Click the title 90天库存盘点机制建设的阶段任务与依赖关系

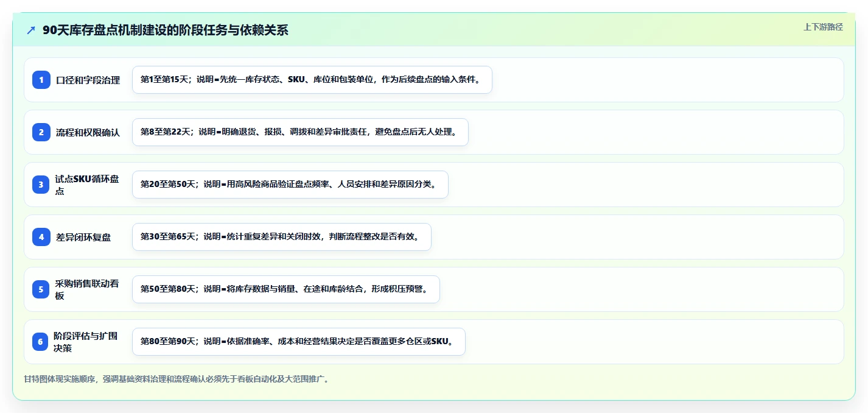(166, 30)
